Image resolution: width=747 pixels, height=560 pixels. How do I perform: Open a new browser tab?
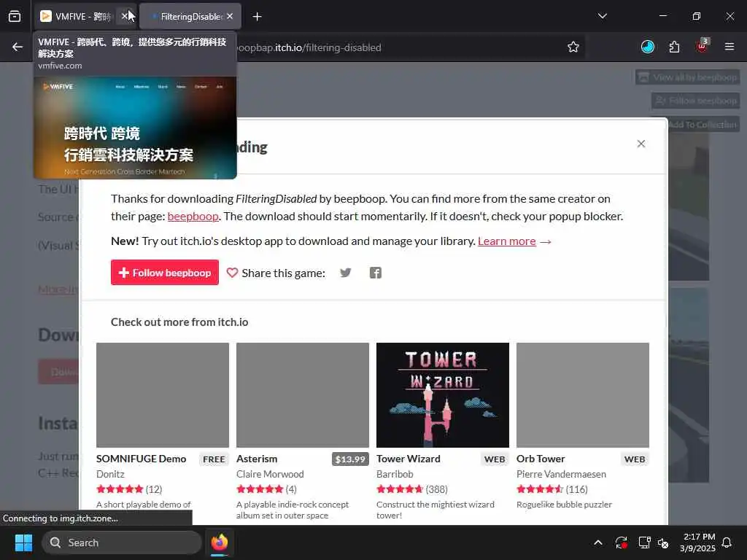point(258,17)
